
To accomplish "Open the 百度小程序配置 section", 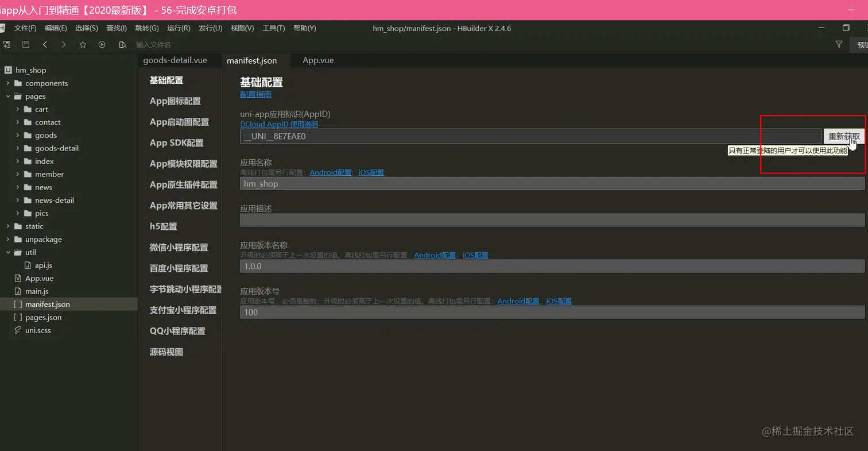I will tap(179, 268).
